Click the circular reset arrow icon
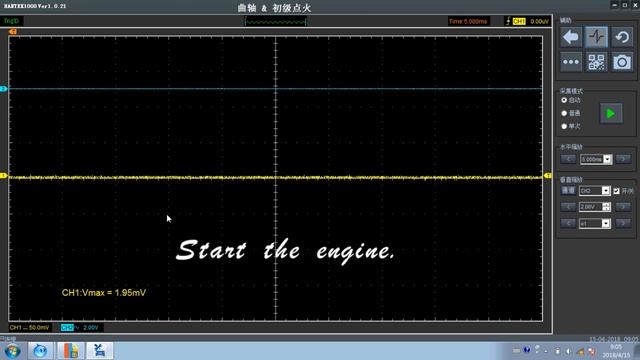 coord(622,37)
